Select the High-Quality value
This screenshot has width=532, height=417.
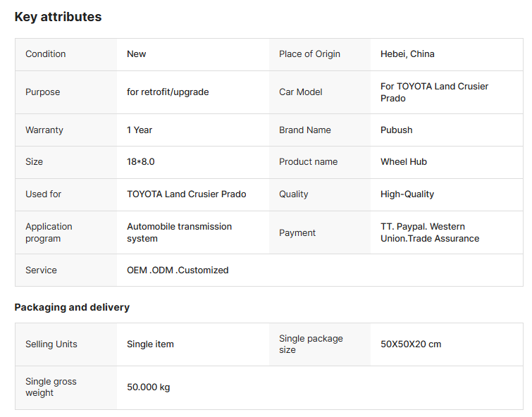407,194
